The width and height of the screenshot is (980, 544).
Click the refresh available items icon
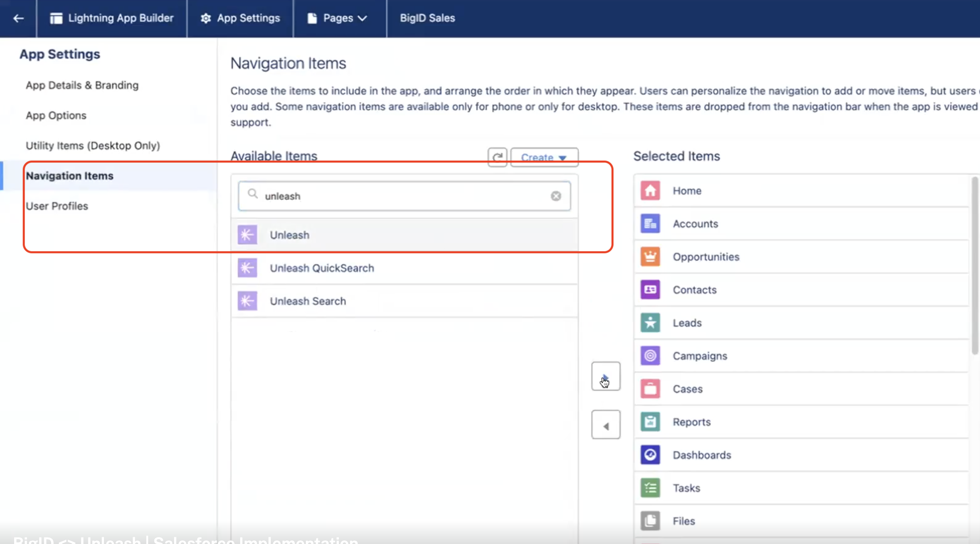pyautogui.click(x=497, y=157)
